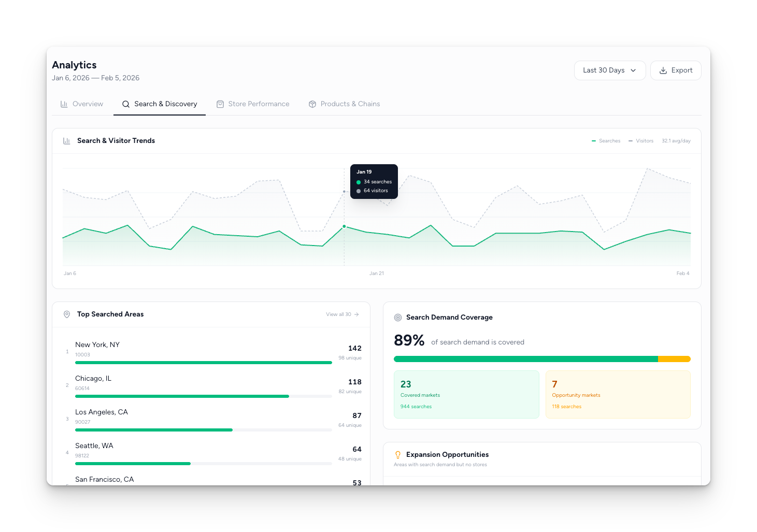
Task: Select the Chicago, IL row
Action: 211,386
